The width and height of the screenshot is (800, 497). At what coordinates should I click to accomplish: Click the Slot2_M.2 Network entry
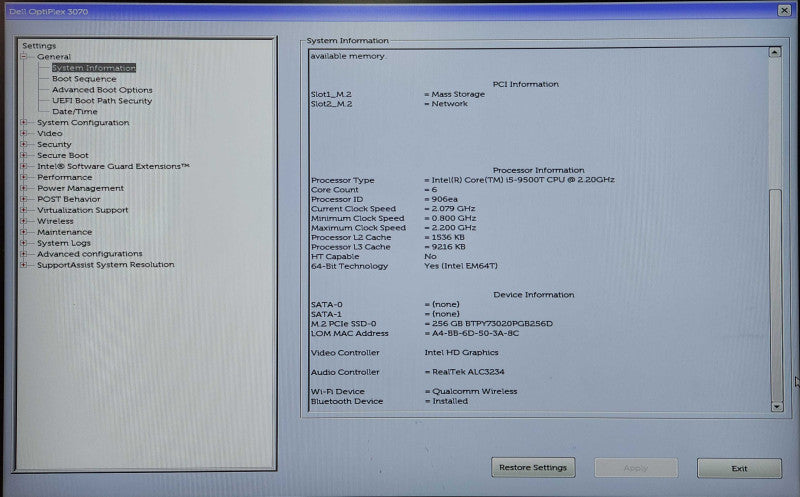point(449,104)
